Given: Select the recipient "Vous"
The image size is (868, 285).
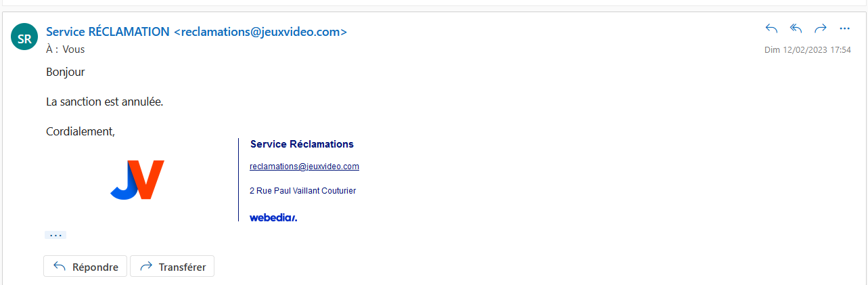Looking at the screenshot, I should 74,49.
